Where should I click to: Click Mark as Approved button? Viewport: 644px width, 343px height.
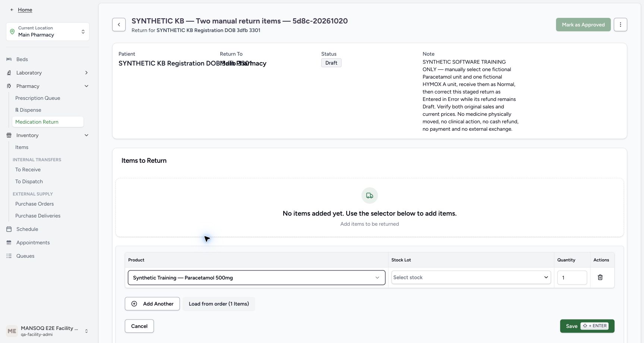tap(583, 25)
